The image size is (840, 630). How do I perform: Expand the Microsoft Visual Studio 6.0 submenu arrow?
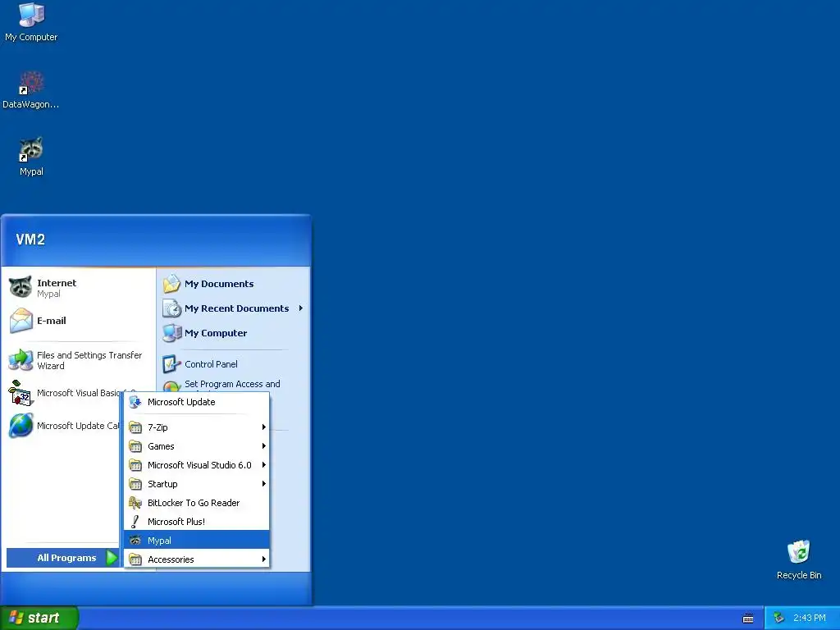(263, 465)
